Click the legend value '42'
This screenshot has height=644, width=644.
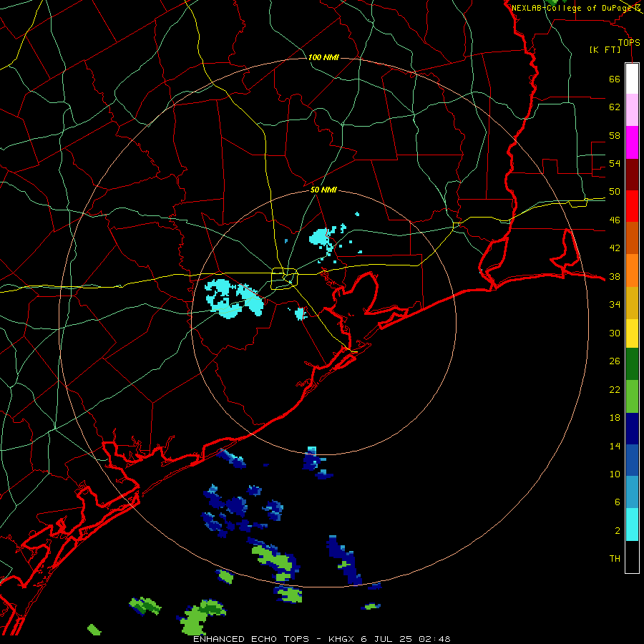click(x=615, y=248)
